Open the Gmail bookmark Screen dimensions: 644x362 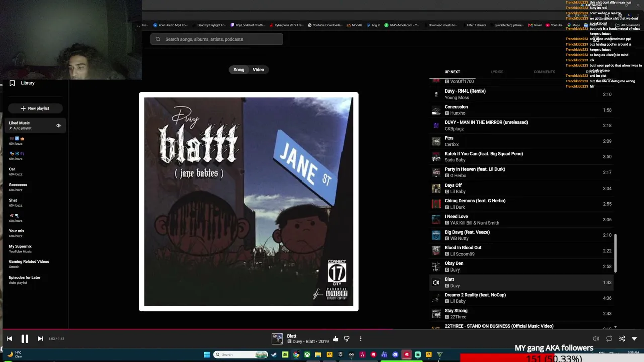pos(535,25)
